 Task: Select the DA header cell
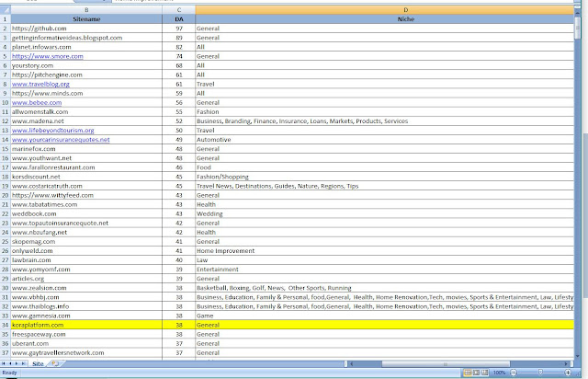pyautogui.click(x=179, y=18)
